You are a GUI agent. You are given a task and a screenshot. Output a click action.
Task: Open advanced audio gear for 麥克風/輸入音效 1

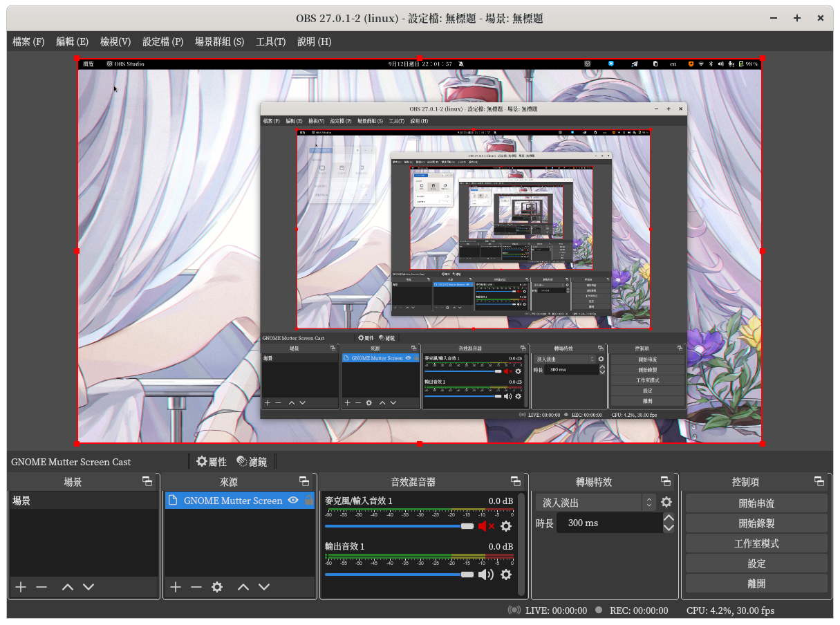(507, 526)
